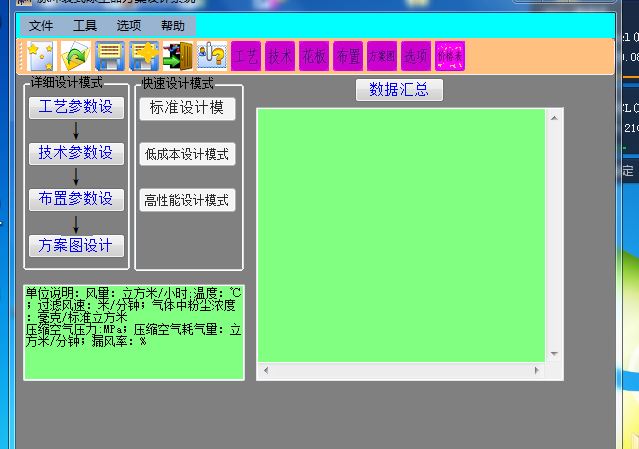
Task: Click the 技术参数设 button
Action: (x=76, y=154)
